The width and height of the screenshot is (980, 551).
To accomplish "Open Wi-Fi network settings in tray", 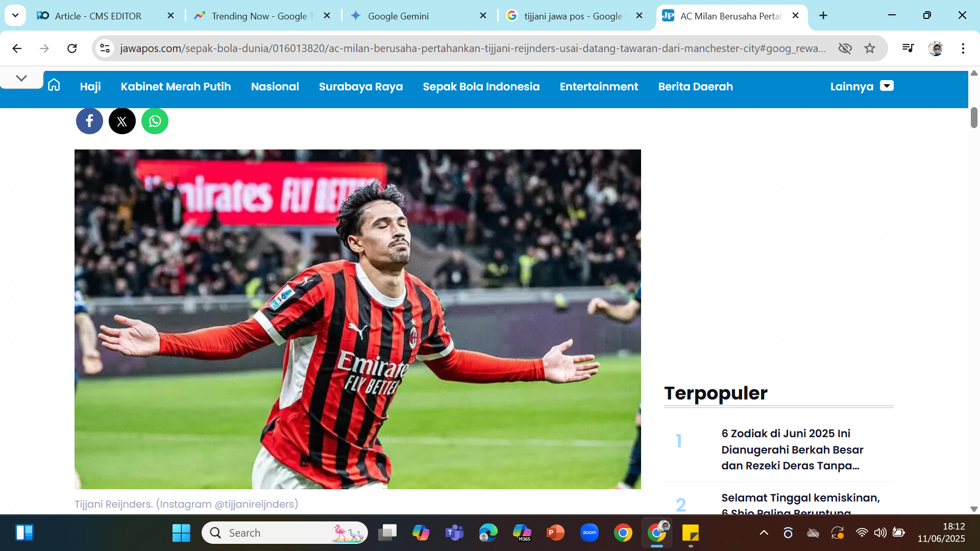I will click(x=862, y=533).
